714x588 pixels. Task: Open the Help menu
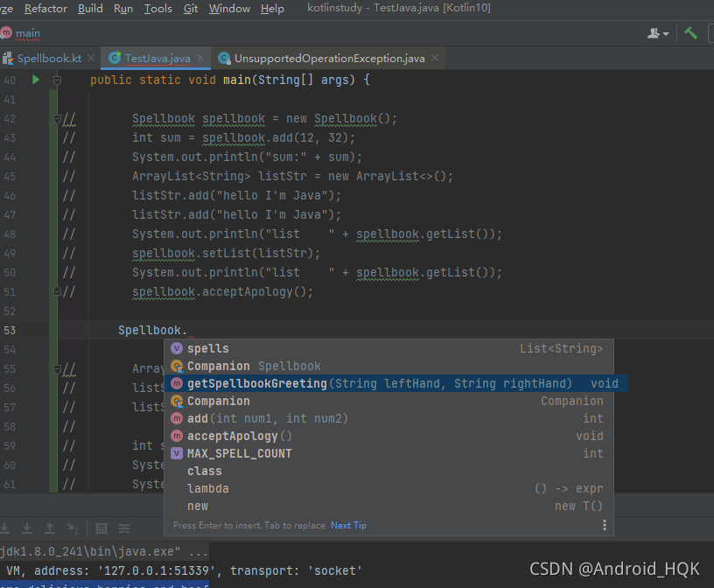point(272,9)
